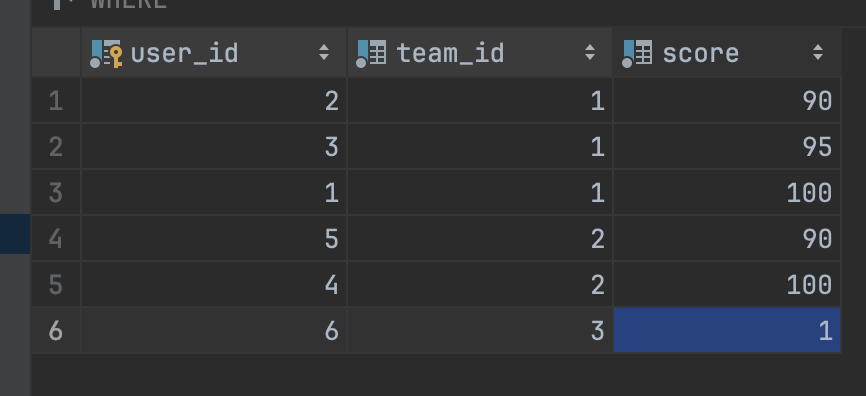Click team_id cell in row 4
The height and width of the screenshot is (396, 866).
[480, 239]
